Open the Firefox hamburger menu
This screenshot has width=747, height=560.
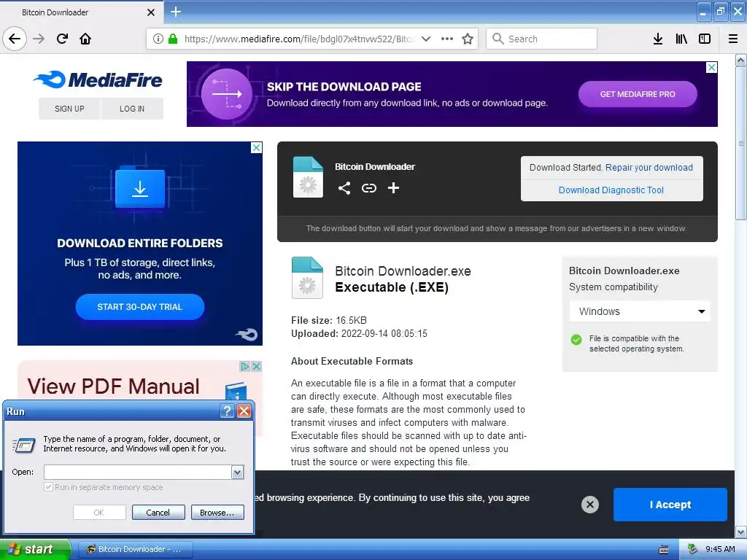[x=733, y=39]
